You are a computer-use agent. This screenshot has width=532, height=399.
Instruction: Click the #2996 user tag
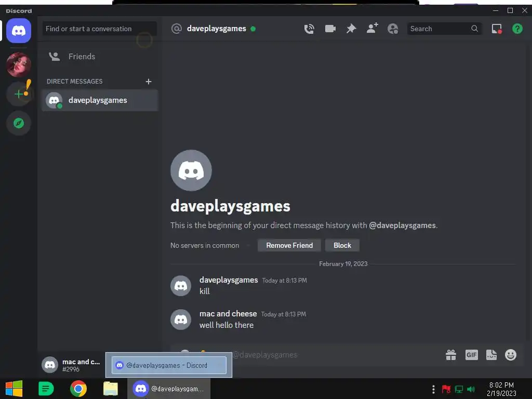71,369
